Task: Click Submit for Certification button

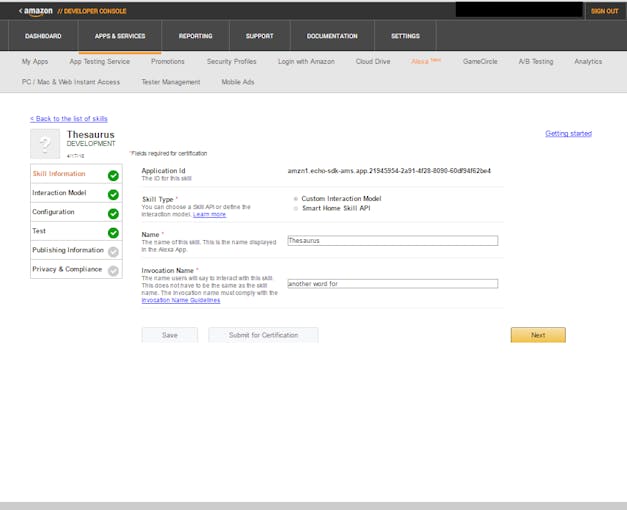Action: point(264,335)
